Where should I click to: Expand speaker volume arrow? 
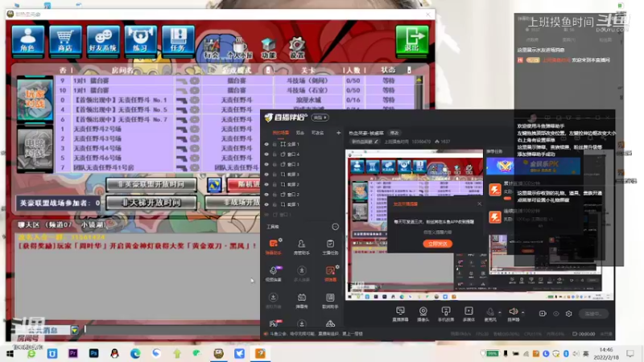[x=522, y=312]
